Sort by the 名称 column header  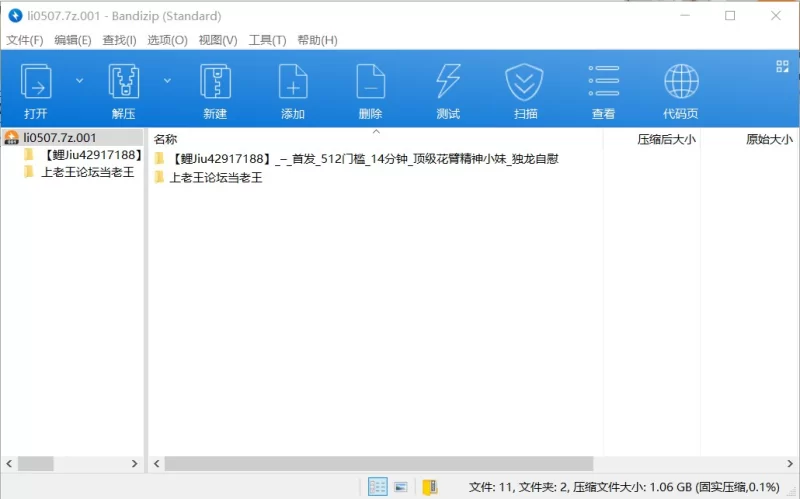(166, 139)
